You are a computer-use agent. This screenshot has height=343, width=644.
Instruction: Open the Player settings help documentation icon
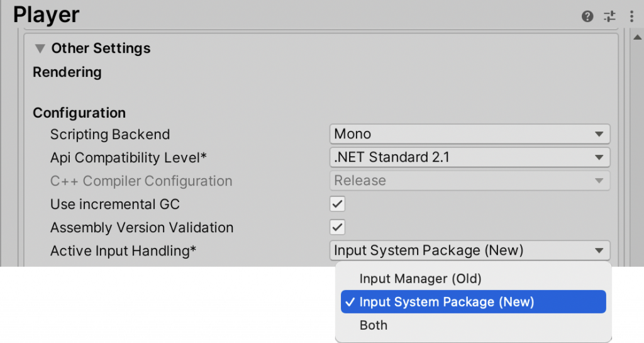click(x=587, y=16)
